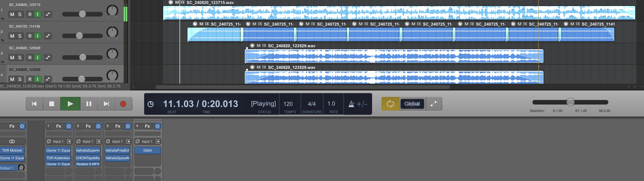Mute the SC_240820_123529.wav clip on track 3
644x181 pixels.
coord(258,46)
